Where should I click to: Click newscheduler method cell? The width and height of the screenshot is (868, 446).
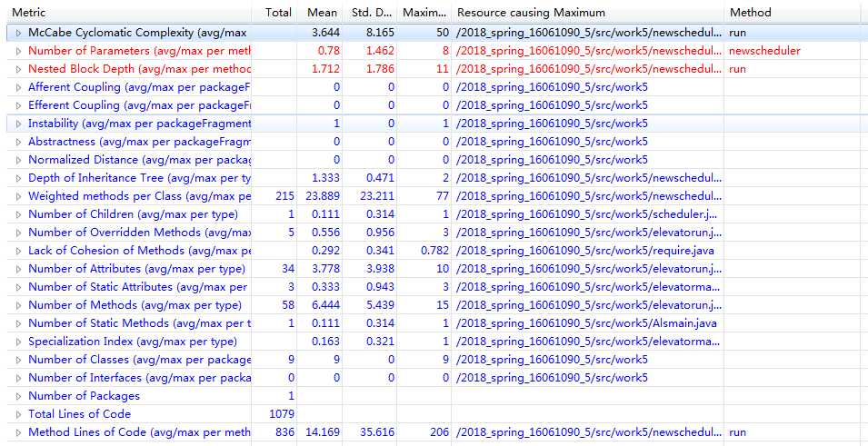pos(764,51)
